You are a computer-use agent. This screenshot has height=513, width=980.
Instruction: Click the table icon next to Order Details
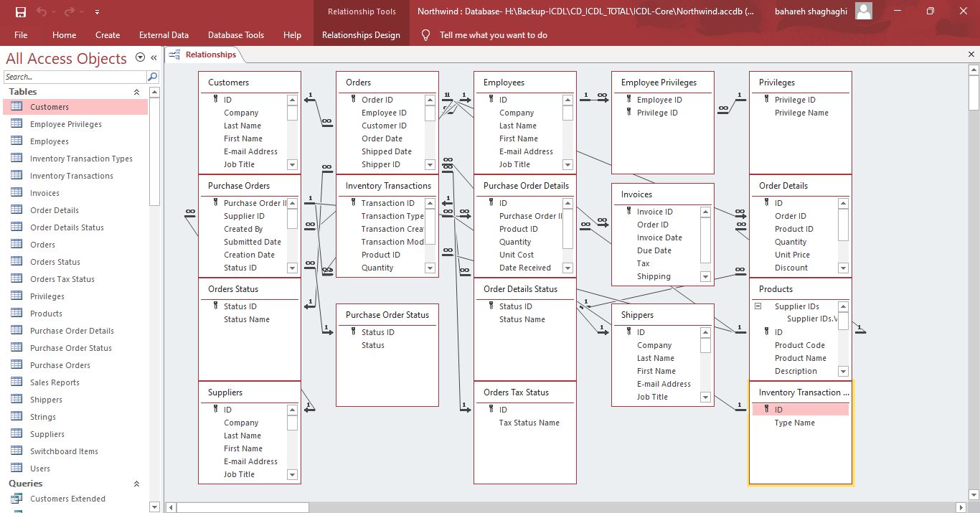pos(17,210)
